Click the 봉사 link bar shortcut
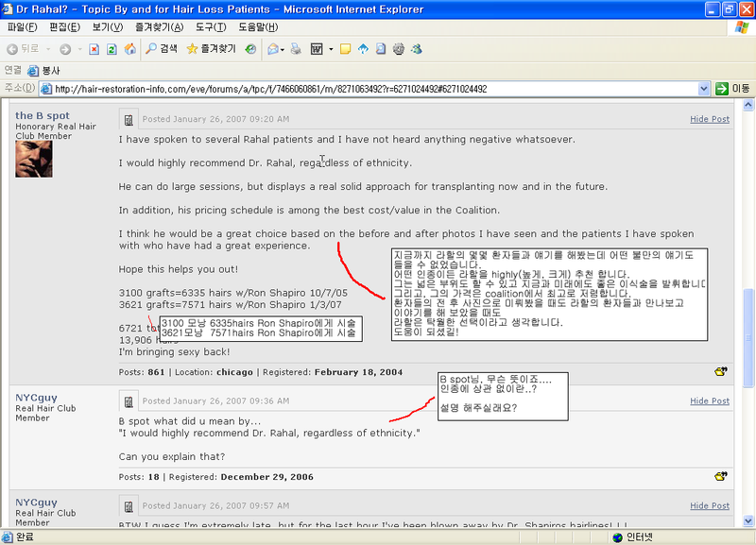This screenshot has width=756, height=545. pyautogui.click(x=43, y=71)
